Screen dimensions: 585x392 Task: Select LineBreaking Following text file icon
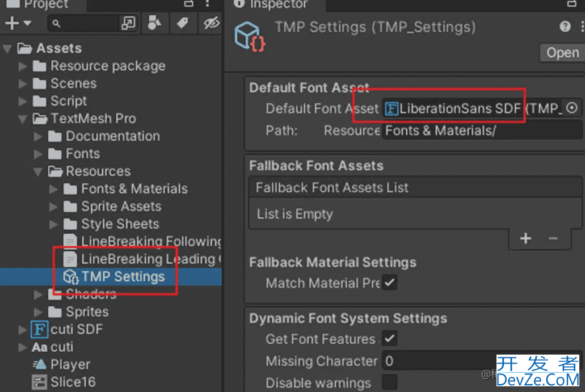click(x=70, y=241)
